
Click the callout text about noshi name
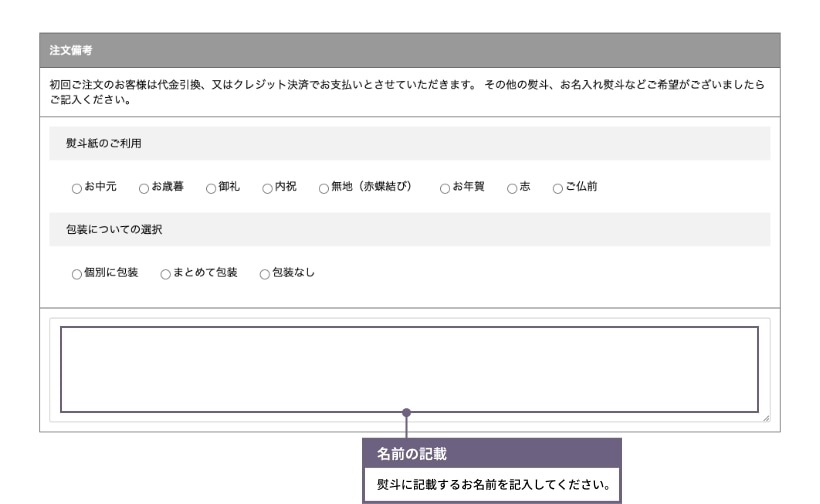tap(491, 484)
